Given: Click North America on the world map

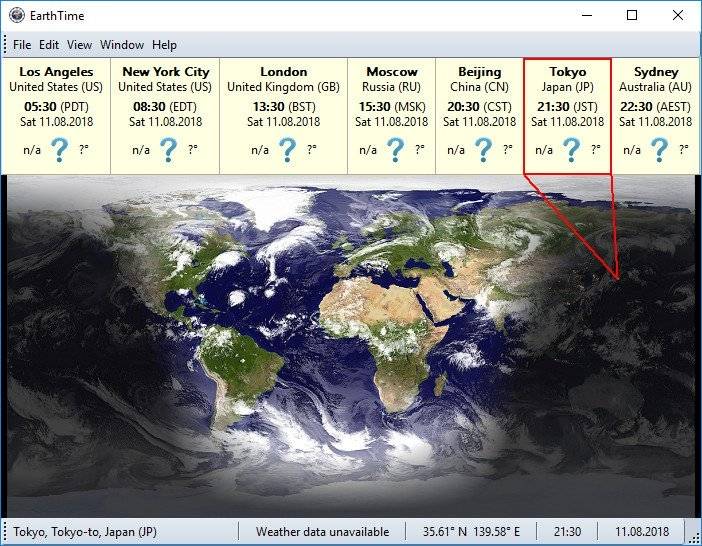Looking at the screenshot, I should [x=179, y=257].
